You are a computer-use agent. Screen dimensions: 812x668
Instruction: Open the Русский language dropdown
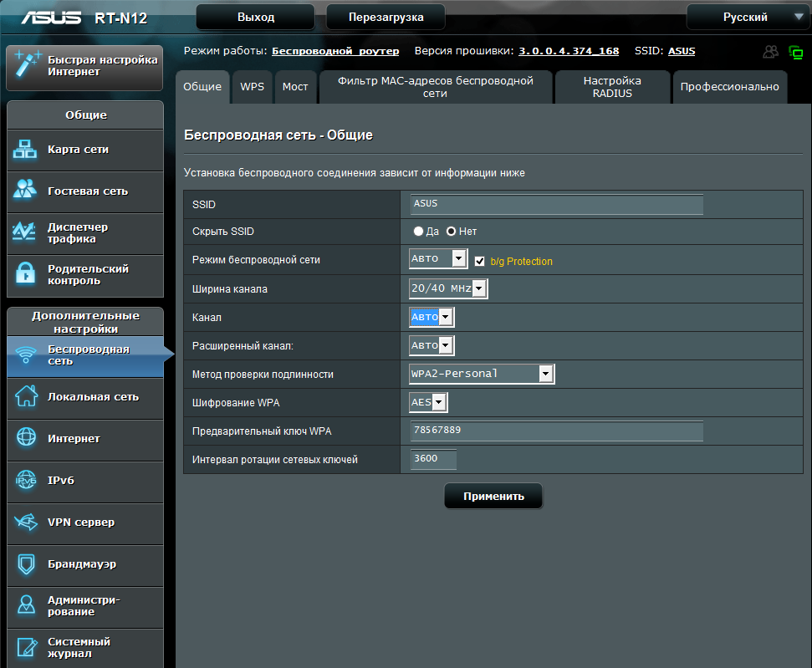tap(747, 17)
